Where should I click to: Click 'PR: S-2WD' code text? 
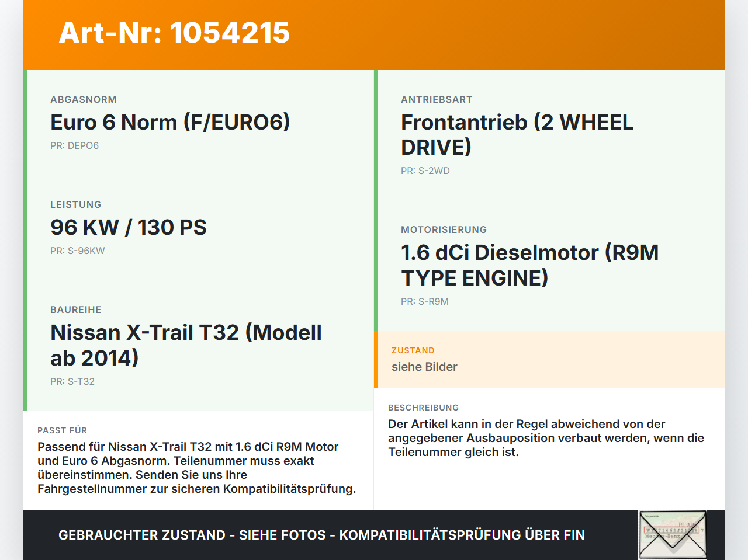425,171
